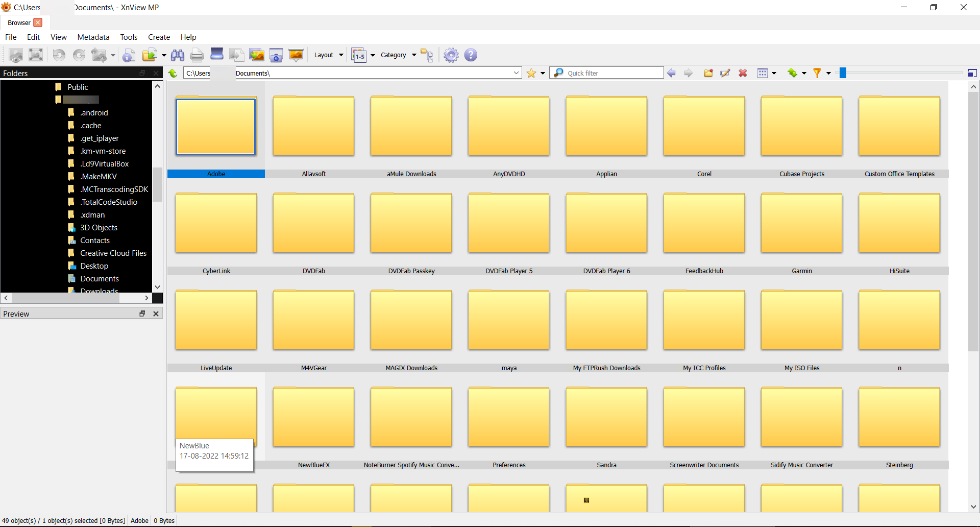Open the Filter funnel dropdown arrow
Image resolution: width=980 pixels, height=527 pixels.
[829, 73]
